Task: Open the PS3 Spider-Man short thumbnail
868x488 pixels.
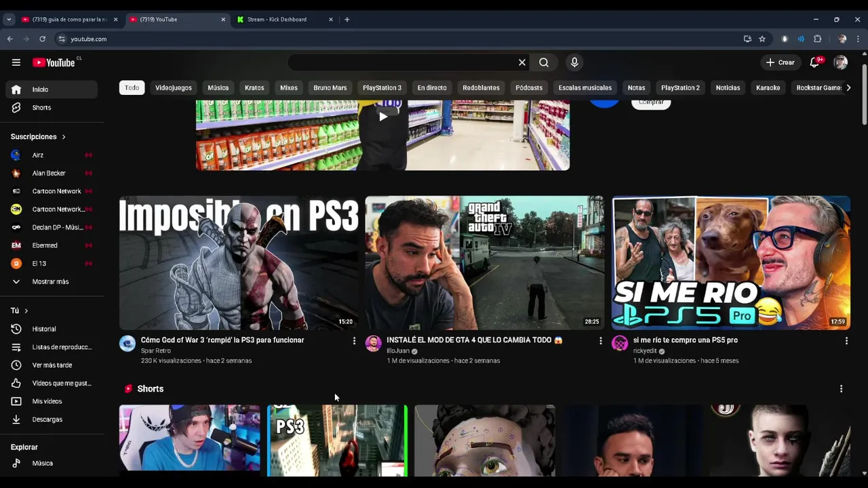Action: click(337, 439)
